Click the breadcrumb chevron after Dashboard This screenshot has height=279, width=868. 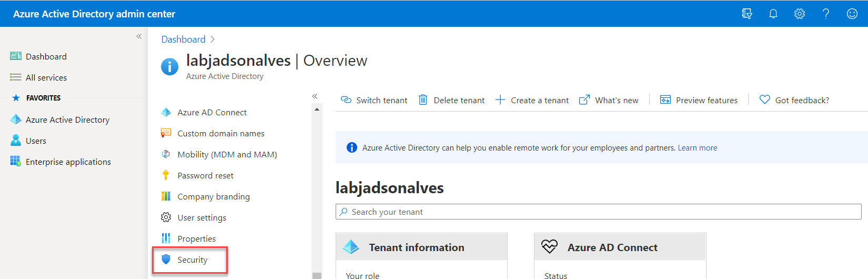pos(213,39)
